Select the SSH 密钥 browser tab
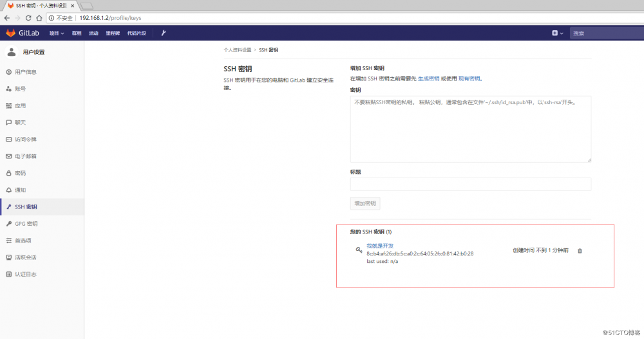This screenshot has height=339, width=644. (x=41, y=6)
